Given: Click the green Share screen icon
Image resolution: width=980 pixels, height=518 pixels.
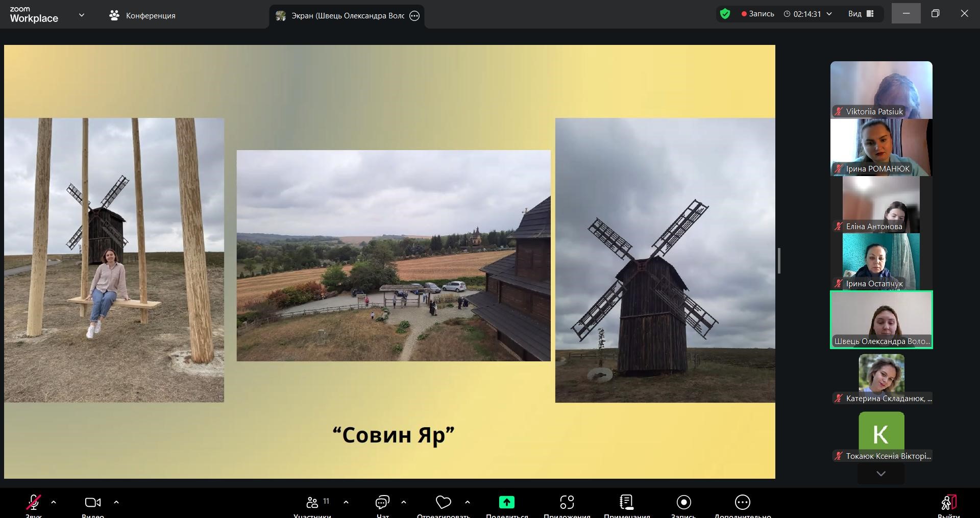Looking at the screenshot, I should coord(506,503).
